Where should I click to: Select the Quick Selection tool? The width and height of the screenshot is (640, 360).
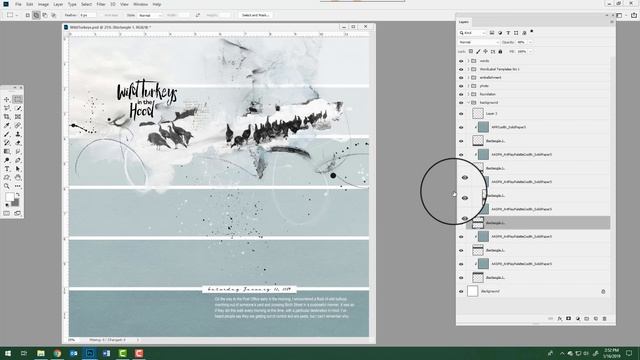coord(18,108)
